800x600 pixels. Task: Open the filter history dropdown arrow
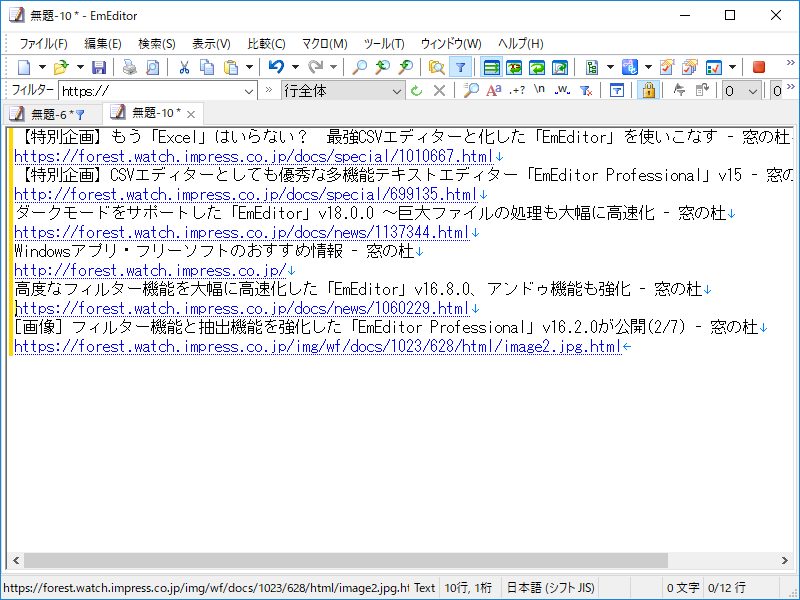pyautogui.click(x=249, y=91)
